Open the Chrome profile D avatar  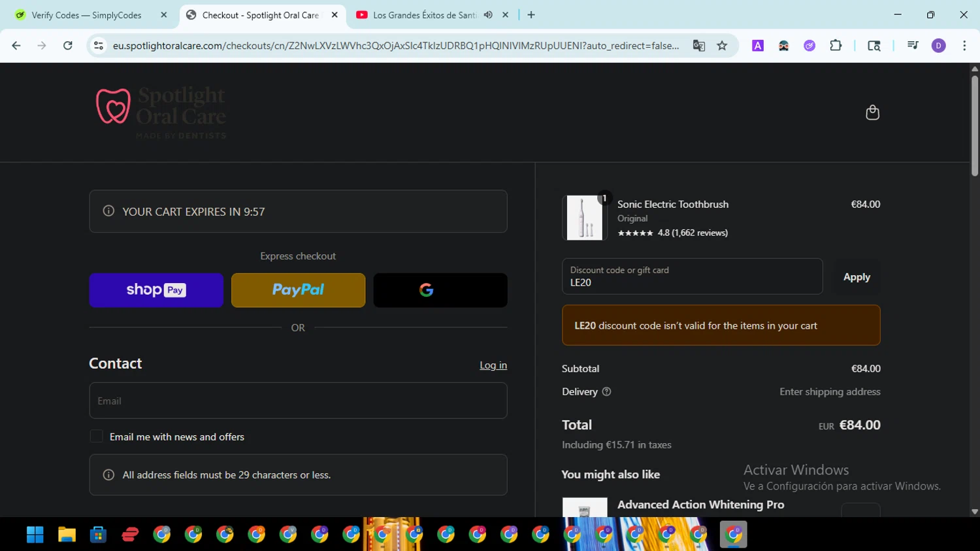pos(939,46)
